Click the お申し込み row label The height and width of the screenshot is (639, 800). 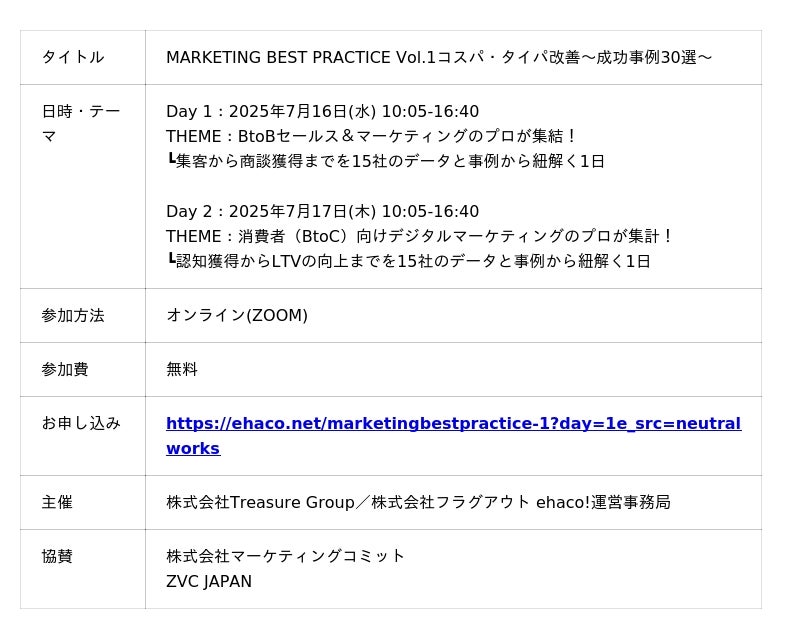coord(80,424)
